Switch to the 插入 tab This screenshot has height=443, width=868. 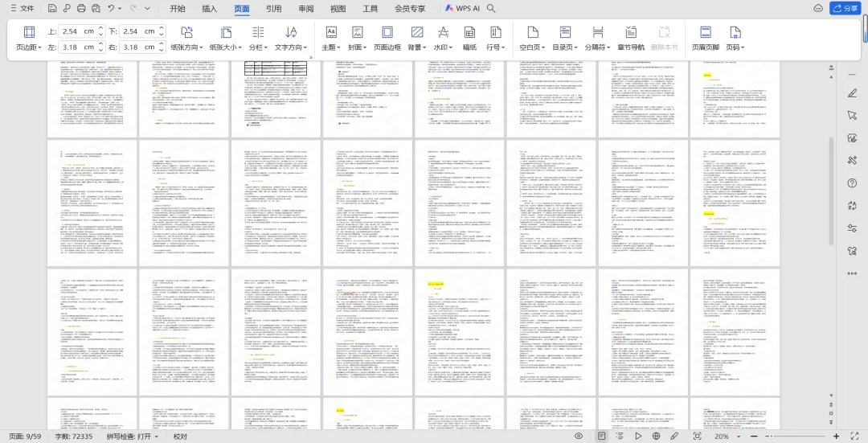210,8
